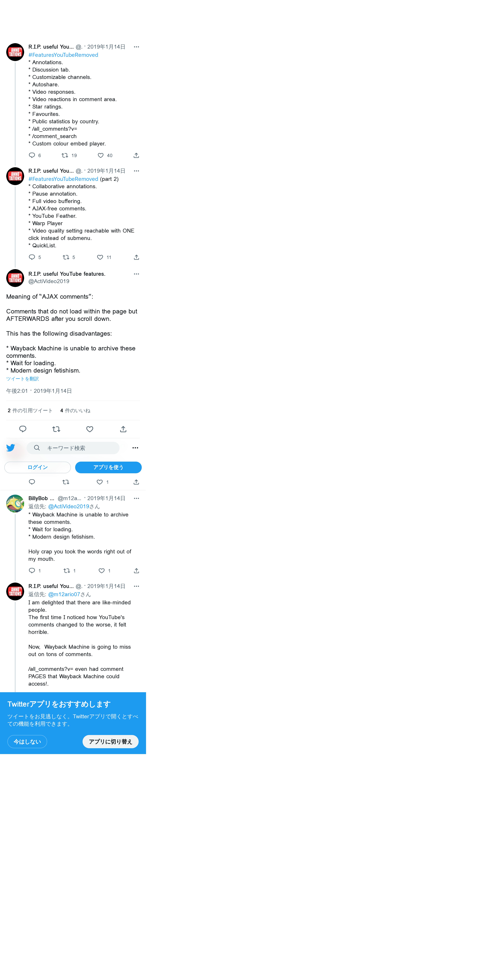Screen dimensions: 500x980
Task: Click the Twitter bird logo
Action: point(11,448)
